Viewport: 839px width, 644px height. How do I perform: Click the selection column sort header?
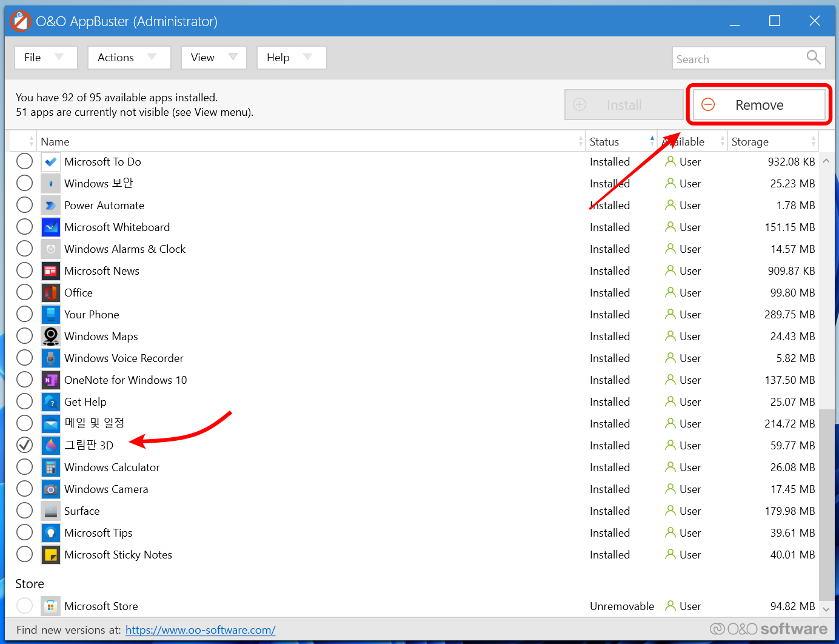click(x=23, y=141)
